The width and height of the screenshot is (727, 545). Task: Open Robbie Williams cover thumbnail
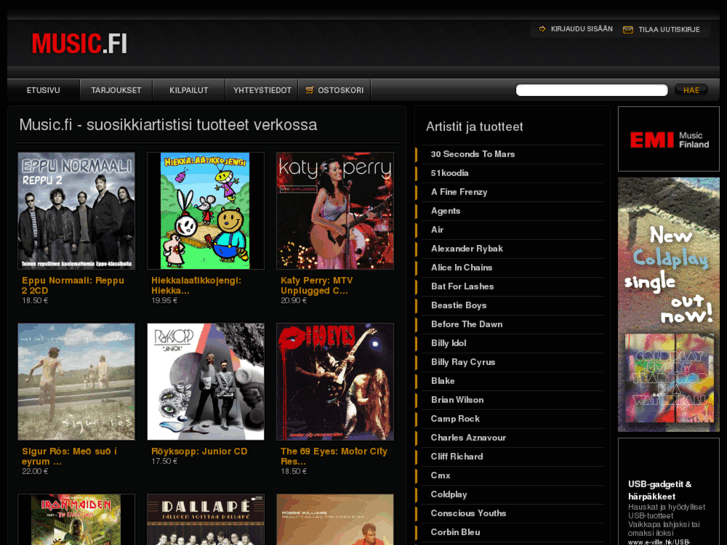coord(335,519)
